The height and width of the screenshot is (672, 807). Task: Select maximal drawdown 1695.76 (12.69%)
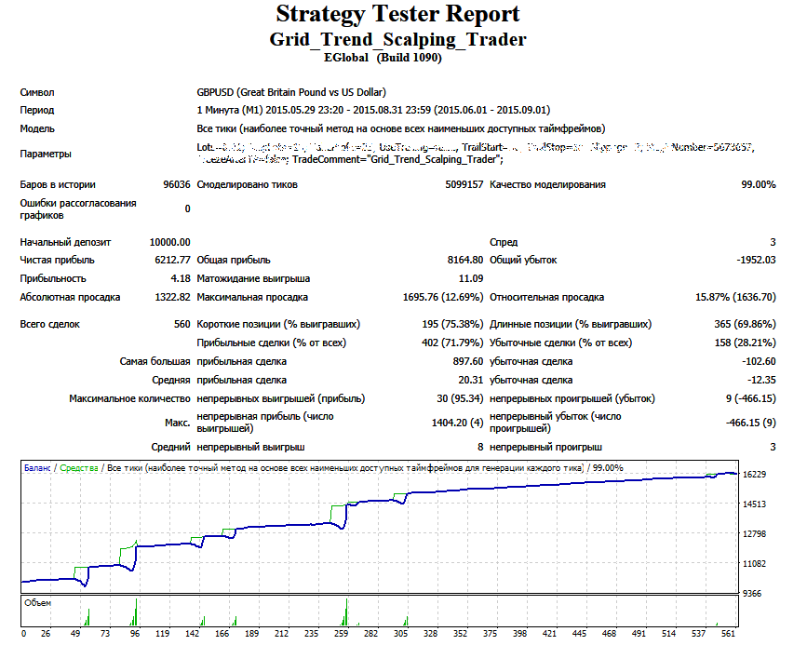(x=443, y=297)
